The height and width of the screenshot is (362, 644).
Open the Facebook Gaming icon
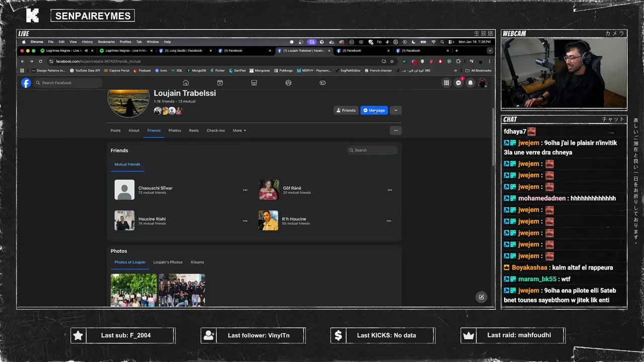(323, 83)
